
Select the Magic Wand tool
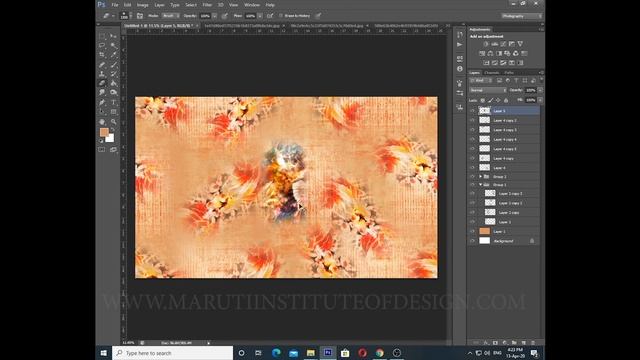point(113,46)
